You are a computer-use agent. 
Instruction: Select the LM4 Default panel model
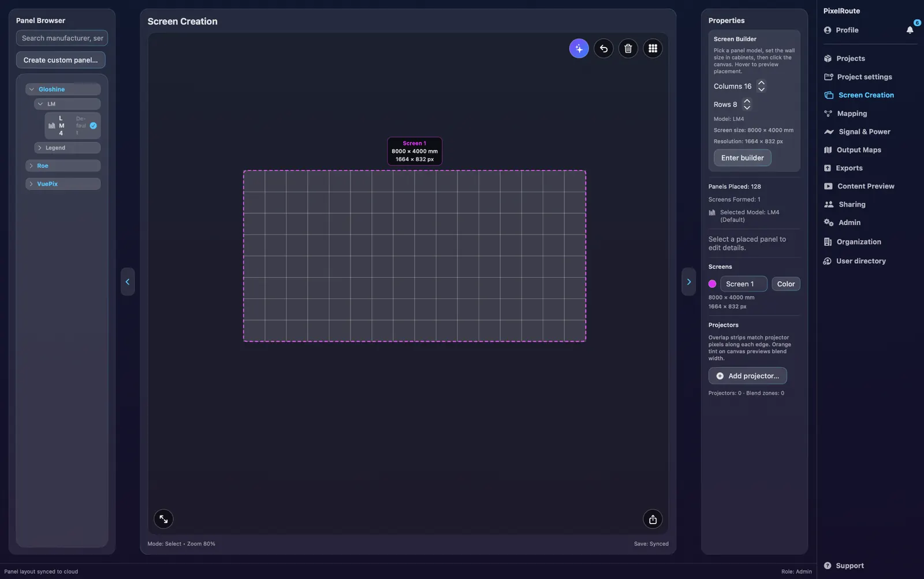[73, 126]
